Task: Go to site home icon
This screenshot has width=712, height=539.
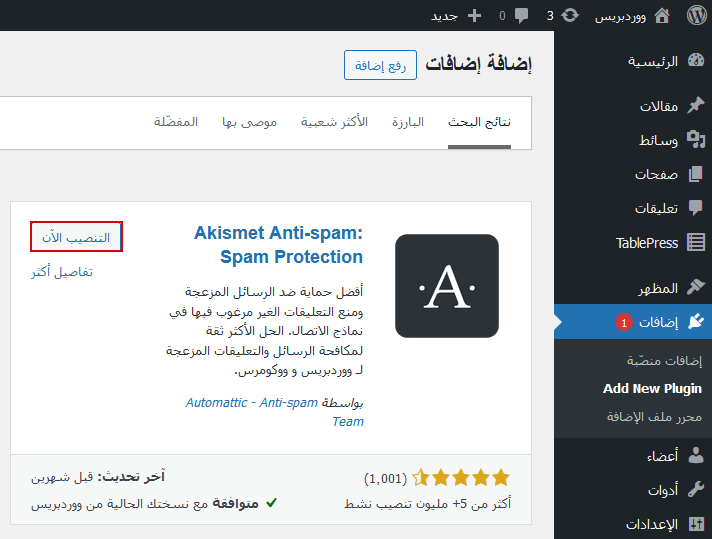Action: click(x=662, y=16)
